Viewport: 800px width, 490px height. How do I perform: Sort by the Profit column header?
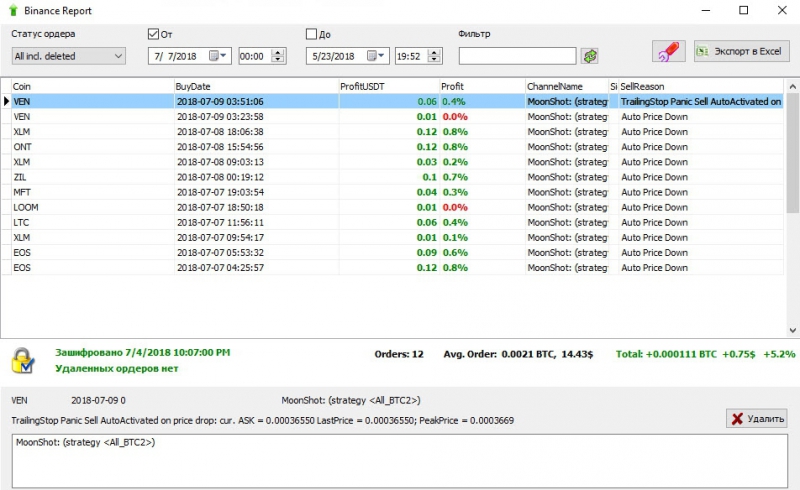(x=483, y=86)
